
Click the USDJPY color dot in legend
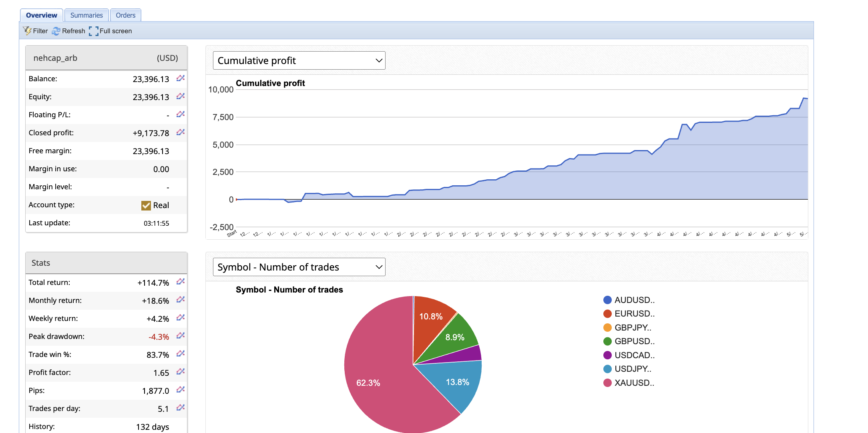tap(607, 369)
